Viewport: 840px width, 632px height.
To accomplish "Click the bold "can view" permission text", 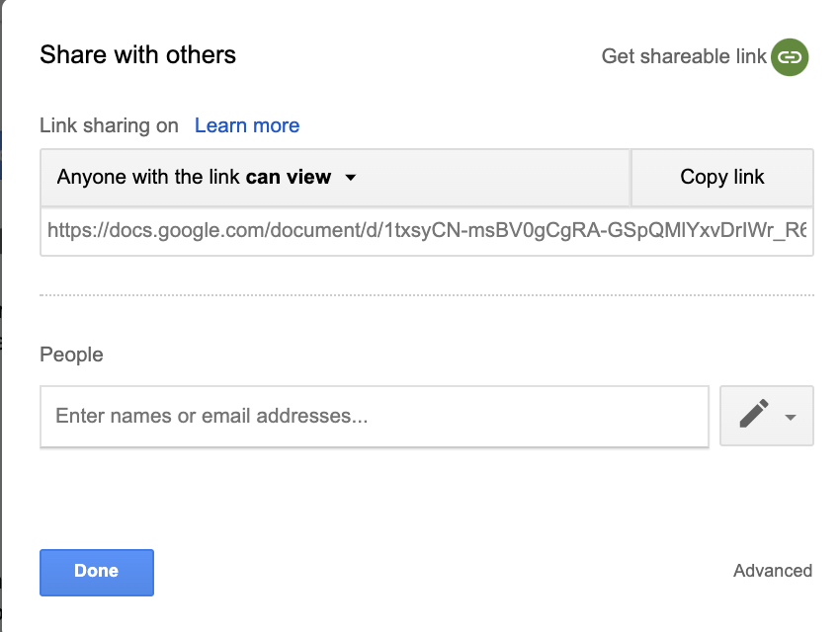I will pos(289,178).
